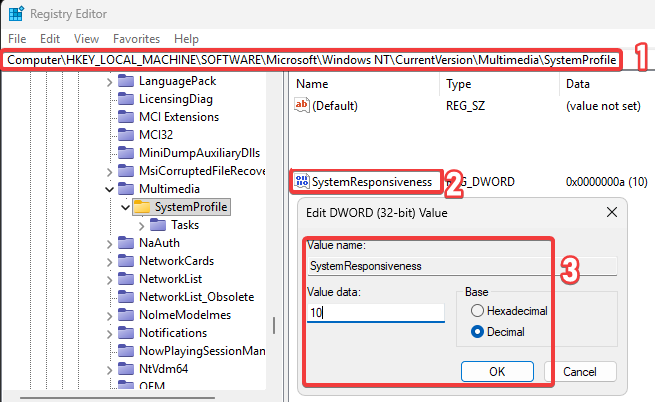655x402 pixels.
Task: Collapse the Multimedia key
Action: coord(109,189)
